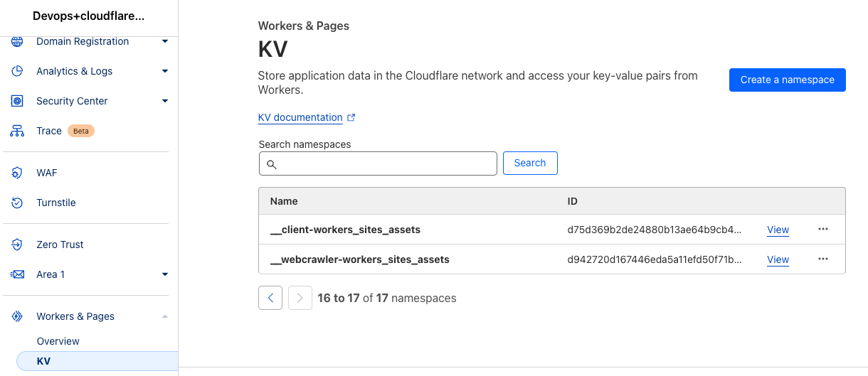Click the Trace network icon
Image resolution: width=868 pixels, height=376 pixels.
(x=18, y=131)
